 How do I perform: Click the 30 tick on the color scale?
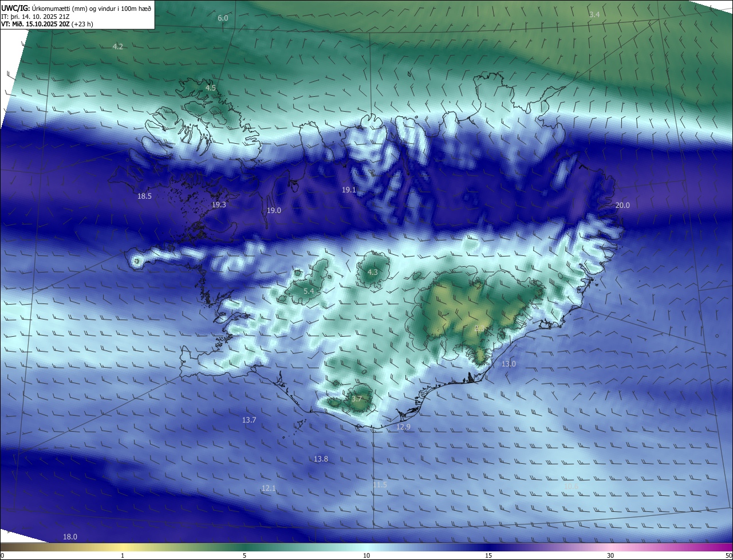(x=610, y=555)
